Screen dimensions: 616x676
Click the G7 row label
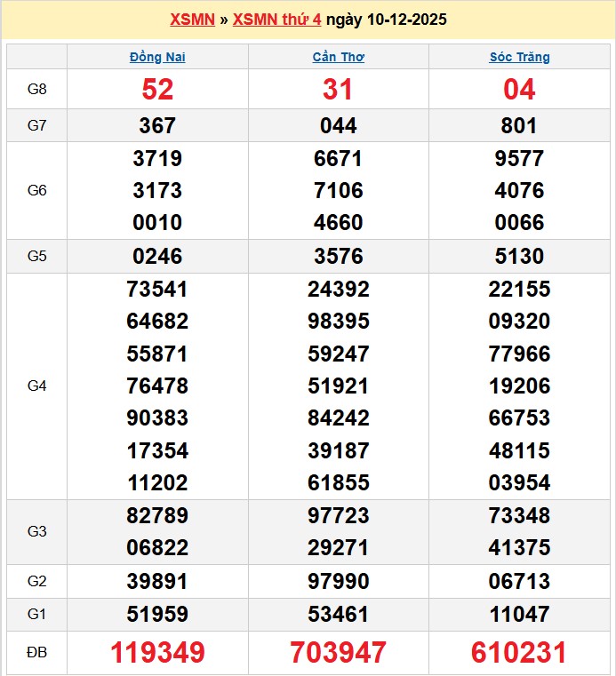coord(36,125)
